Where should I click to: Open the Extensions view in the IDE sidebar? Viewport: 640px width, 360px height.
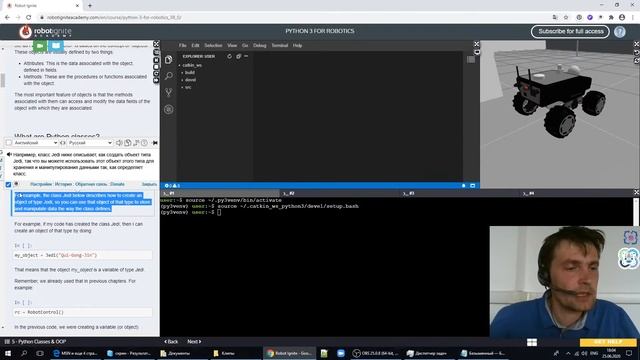(x=169, y=109)
